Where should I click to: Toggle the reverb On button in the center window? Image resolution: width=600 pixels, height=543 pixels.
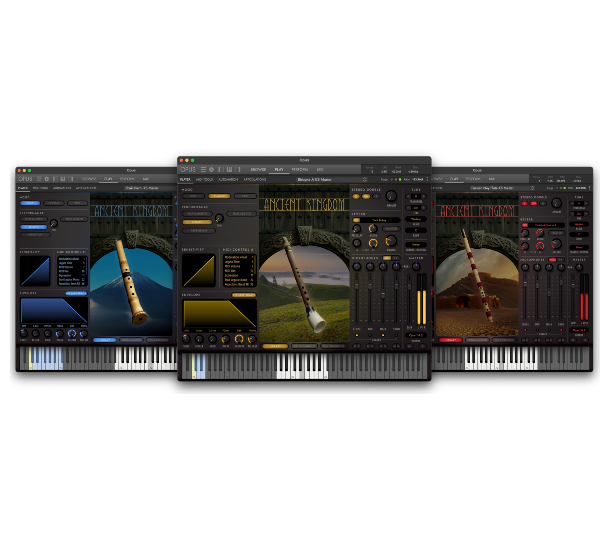[356, 220]
